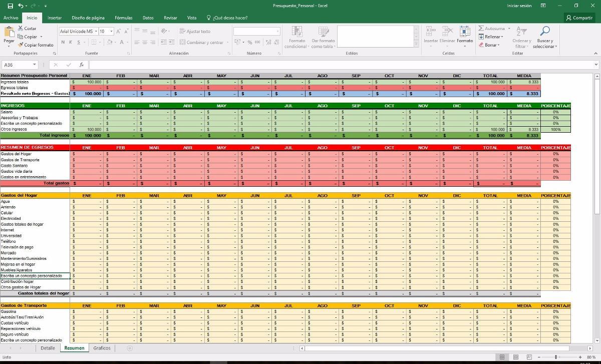Expand the font size dropdown

[111, 31]
